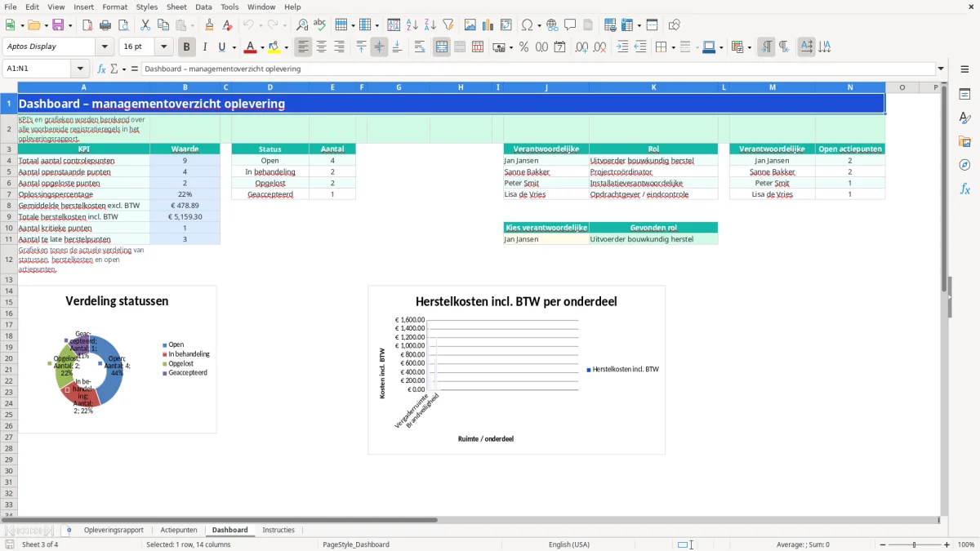The width and height of the screenshot is (980, 551).
Task: Open the Font Size dropdown arrow
Action: (x=164, y=47)
